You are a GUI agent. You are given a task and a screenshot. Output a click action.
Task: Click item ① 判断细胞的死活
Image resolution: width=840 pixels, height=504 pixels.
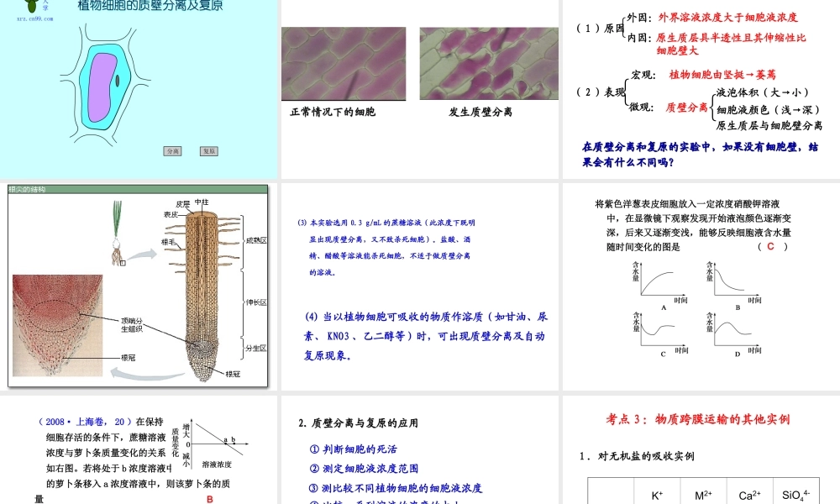click(x=353, y=449)
